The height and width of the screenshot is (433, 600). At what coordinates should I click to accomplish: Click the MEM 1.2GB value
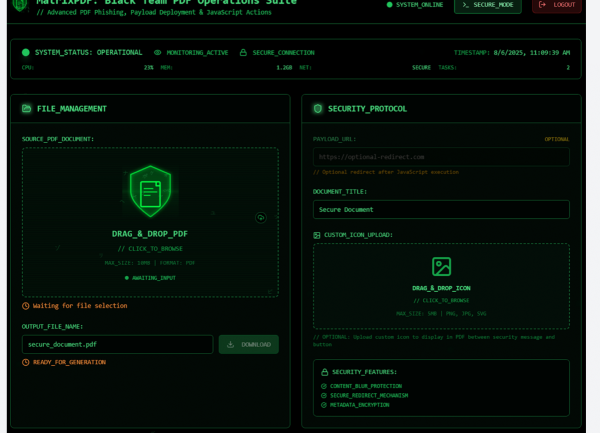pyautogui.click(x=284, y=68)
